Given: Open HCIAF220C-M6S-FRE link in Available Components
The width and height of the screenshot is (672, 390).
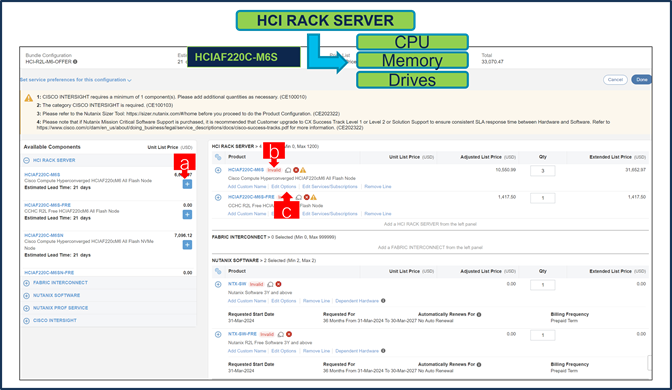Looking at the screenshot, I should click(48, 205).
